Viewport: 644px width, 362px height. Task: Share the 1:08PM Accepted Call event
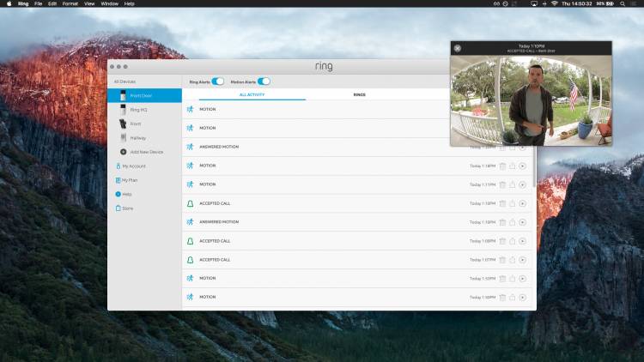click(x=512, y=241)
